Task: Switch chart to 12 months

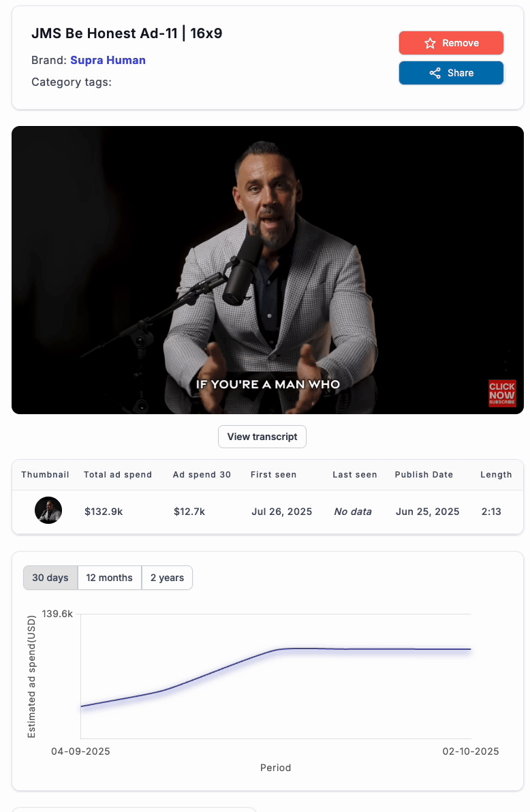Action: click(x=109, y=578)
